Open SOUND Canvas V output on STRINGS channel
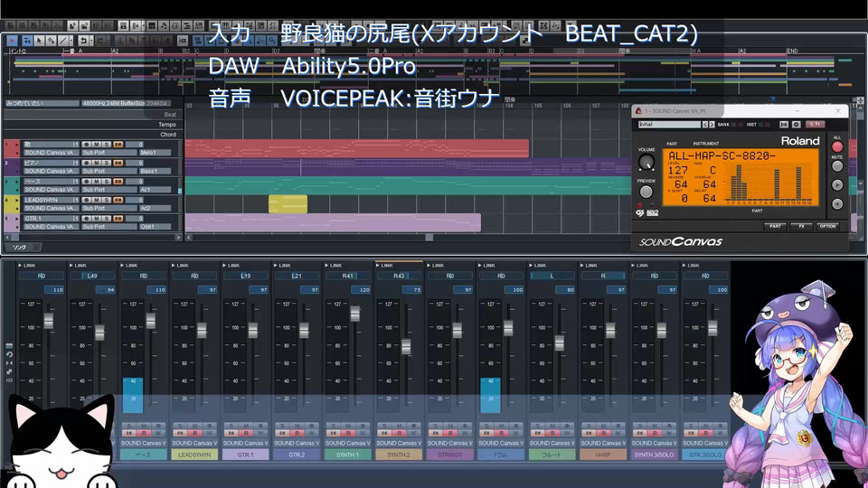868x488 pixels. pos(449,443)
